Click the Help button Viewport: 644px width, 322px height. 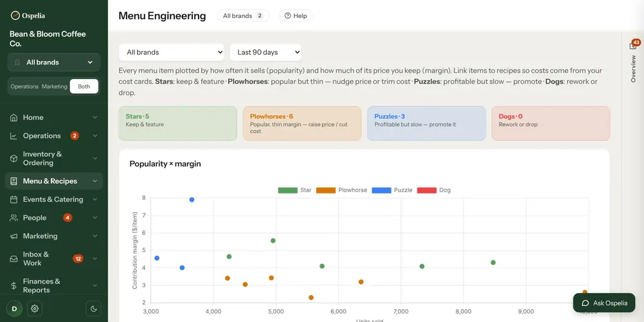point(296,15)
